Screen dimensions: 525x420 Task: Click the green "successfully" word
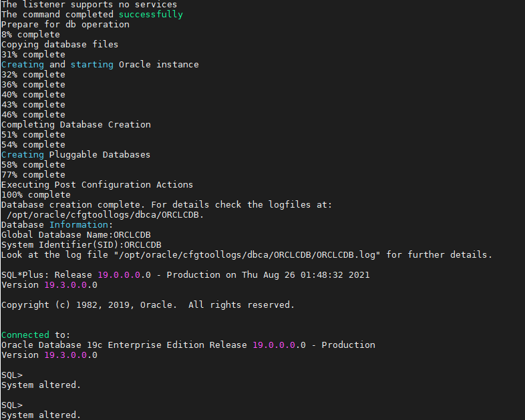(150, 15)
